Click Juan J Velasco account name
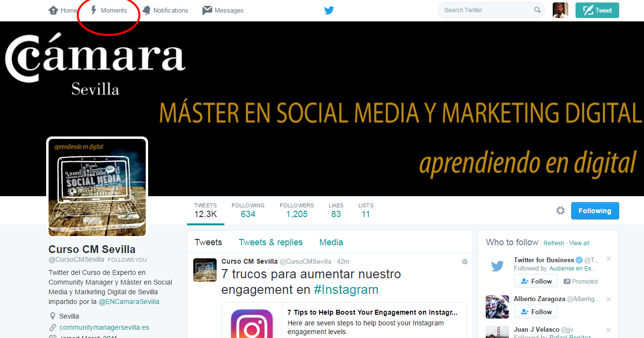The width and height of the screenshot is (644, 338). (537, 330)
